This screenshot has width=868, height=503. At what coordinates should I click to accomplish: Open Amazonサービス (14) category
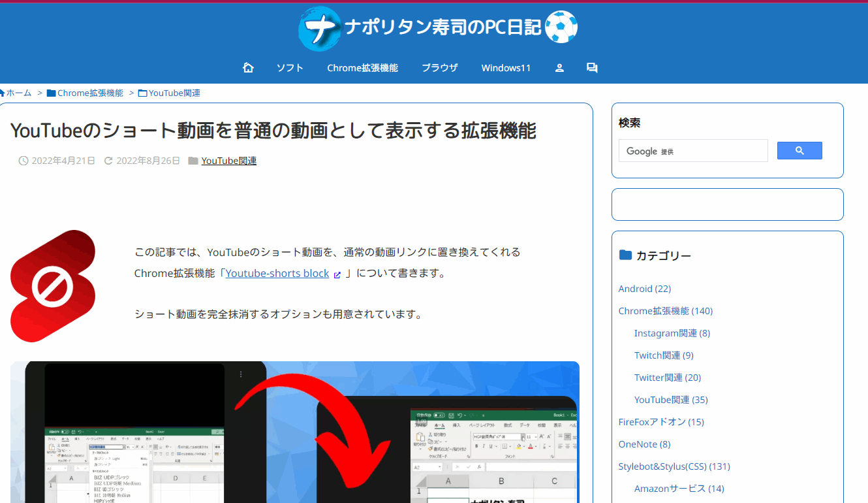(679, 489)
